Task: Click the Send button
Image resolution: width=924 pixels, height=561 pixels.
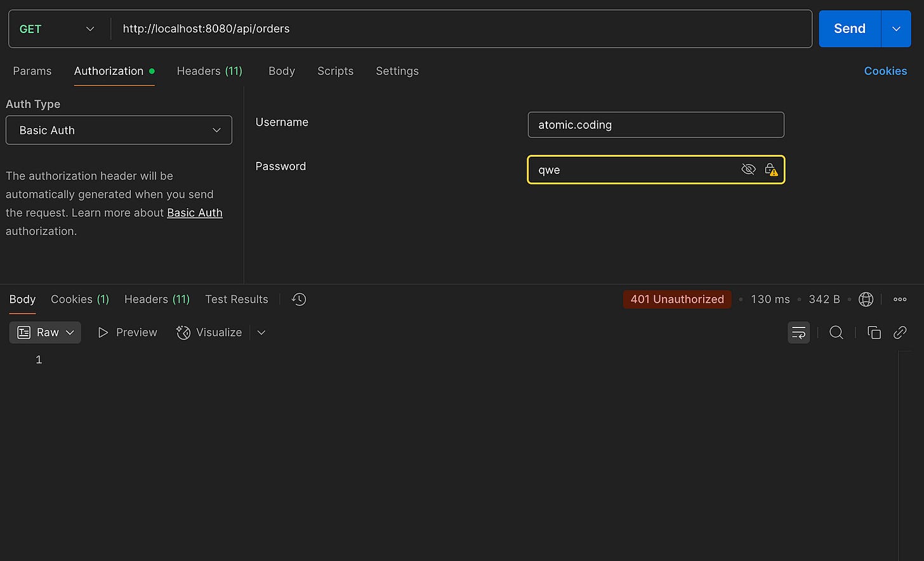Action: click(x=850, y=29)
